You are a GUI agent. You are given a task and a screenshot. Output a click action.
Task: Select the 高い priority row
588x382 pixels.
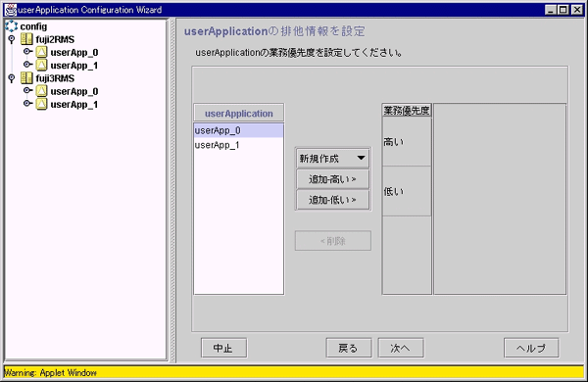pyautogui.click(x=407, y=142)
